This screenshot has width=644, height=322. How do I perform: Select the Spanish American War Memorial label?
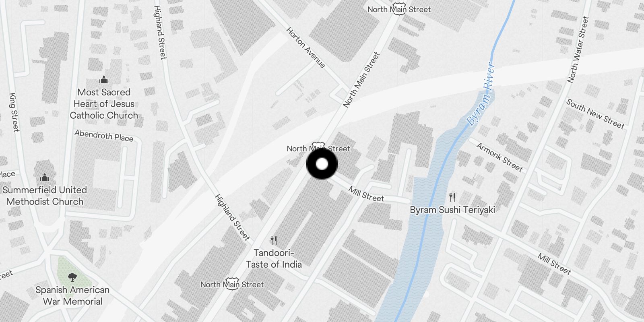[72, 295]
